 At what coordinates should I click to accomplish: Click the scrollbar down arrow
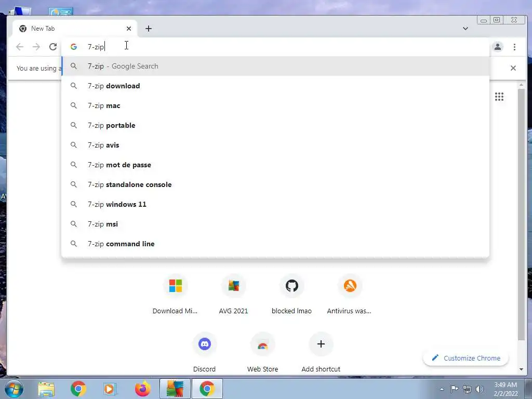point(521,369)
